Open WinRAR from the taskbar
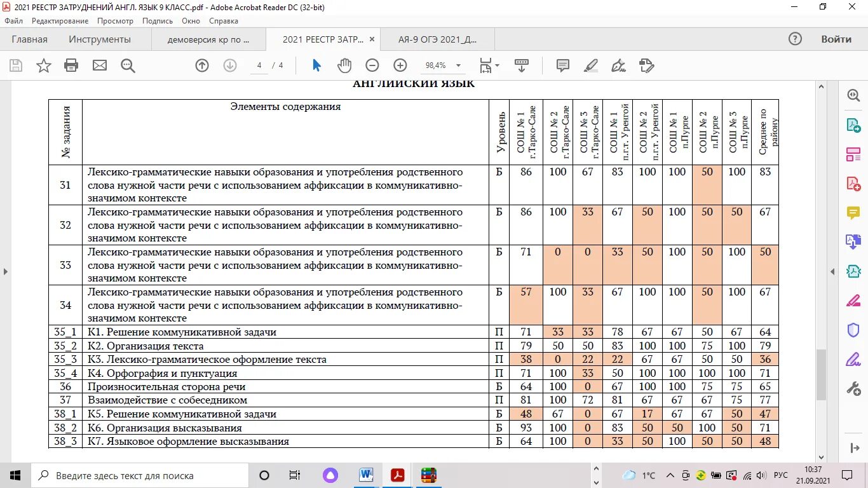The width and height of the screenshot is (868, 488). (429, 475)
